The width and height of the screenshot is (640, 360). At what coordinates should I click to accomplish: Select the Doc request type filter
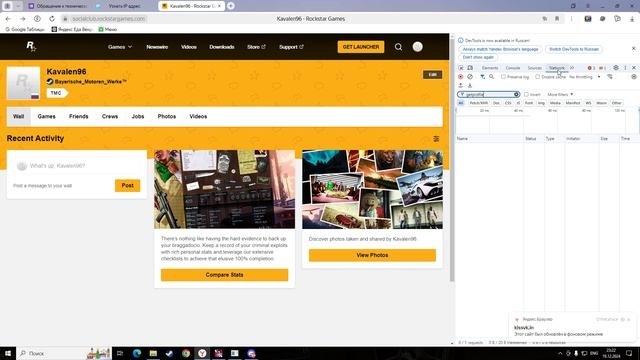496,103
